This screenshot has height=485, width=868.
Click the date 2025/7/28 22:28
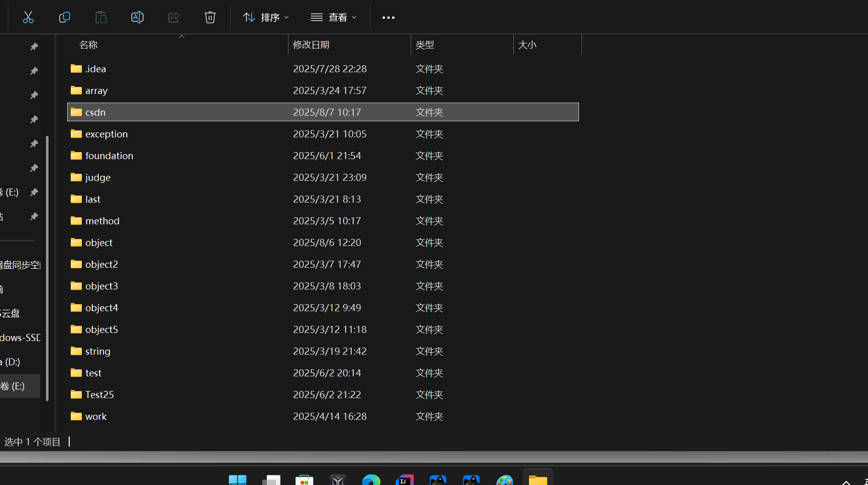tap(330, 69)
